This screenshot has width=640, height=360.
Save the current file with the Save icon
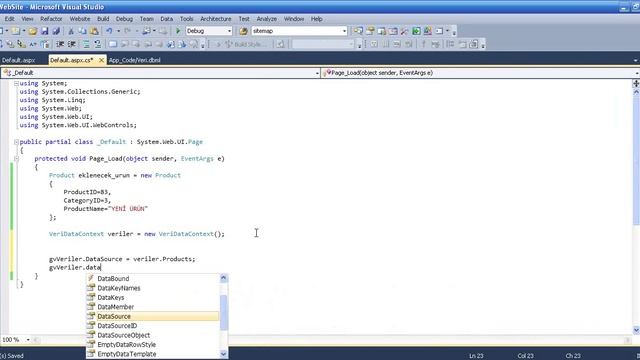(44, 31)
